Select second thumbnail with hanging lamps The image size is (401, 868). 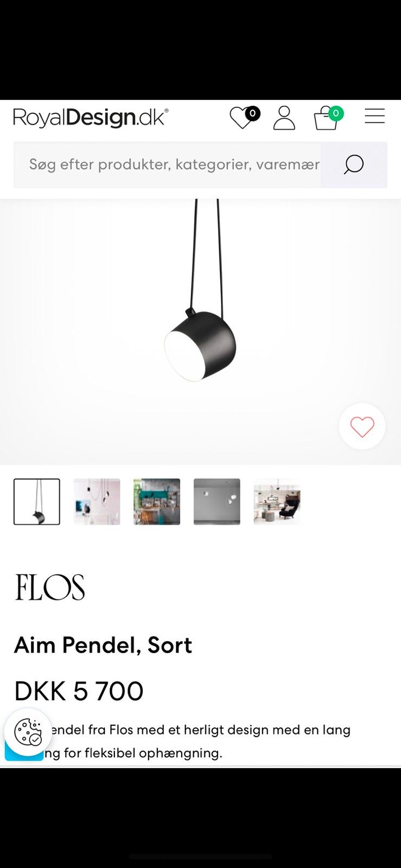(97, 502)
